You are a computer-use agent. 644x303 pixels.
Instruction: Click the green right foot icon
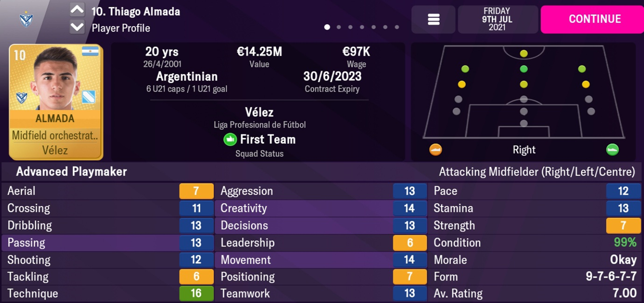pyautogui.click(x=612, y=150)
